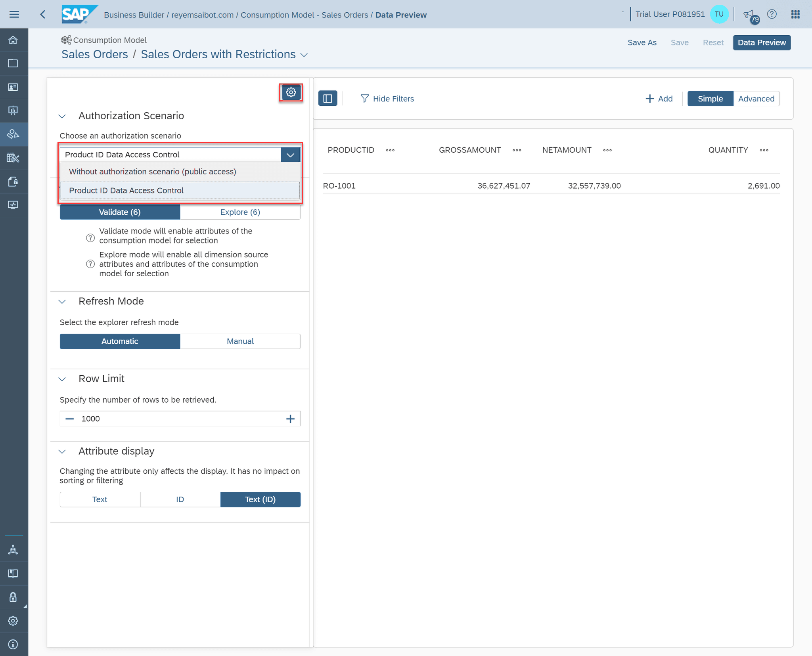Open the Repository folder icon
The image size is (812, 656).
pos(14,63)
